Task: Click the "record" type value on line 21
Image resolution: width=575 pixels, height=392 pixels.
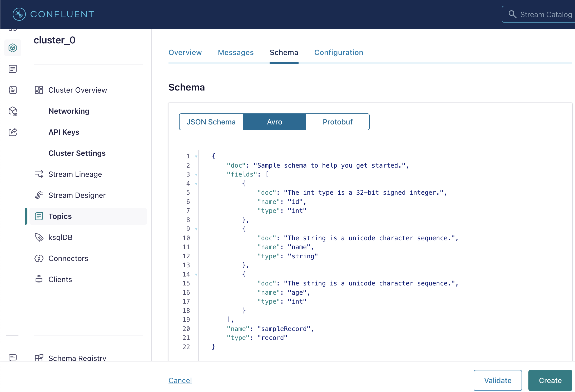Action: (272, 338)
